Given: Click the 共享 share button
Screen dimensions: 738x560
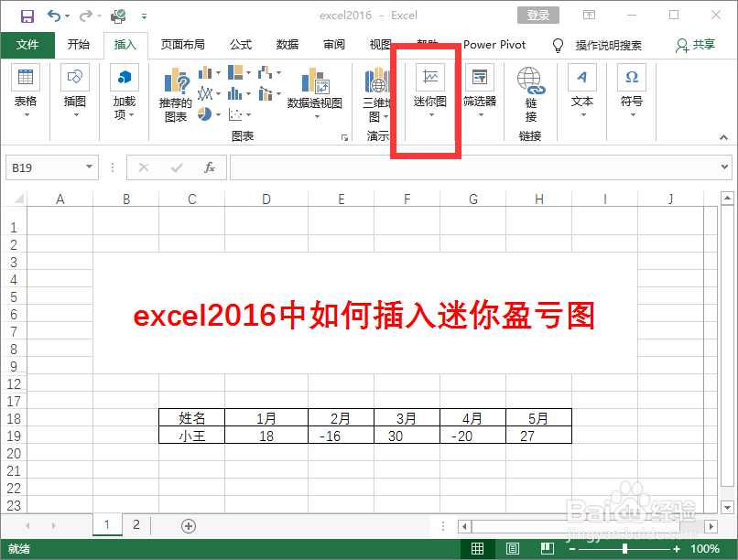Looking at the screenshot, I should (696, 45).
